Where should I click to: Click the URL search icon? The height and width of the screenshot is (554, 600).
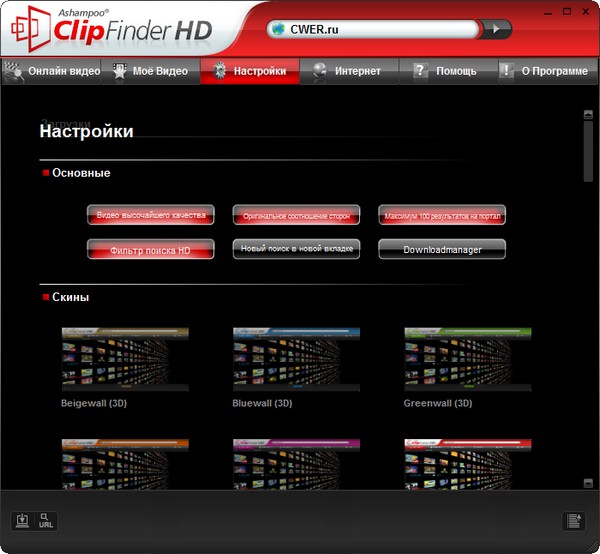(46, 520)
